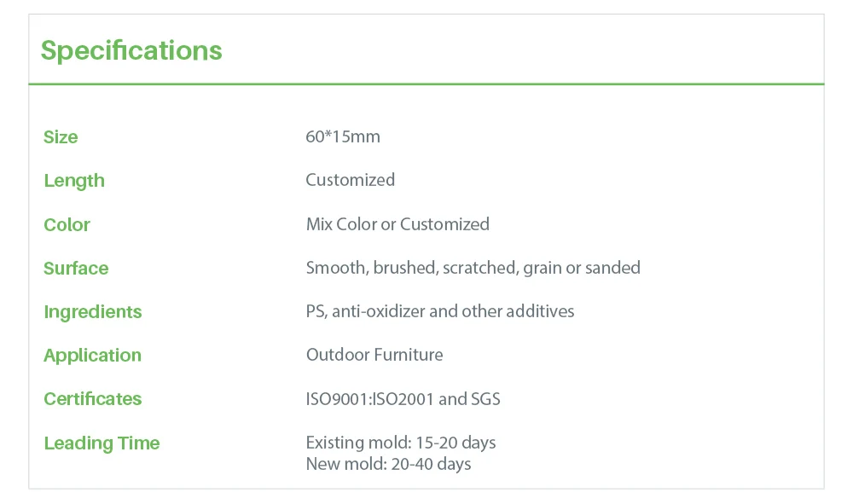The height and width of the screenshot is (504, 853).
Task: Click the ISO9001:ISO2001 certificate text
Action: click(x=370, y=399)
